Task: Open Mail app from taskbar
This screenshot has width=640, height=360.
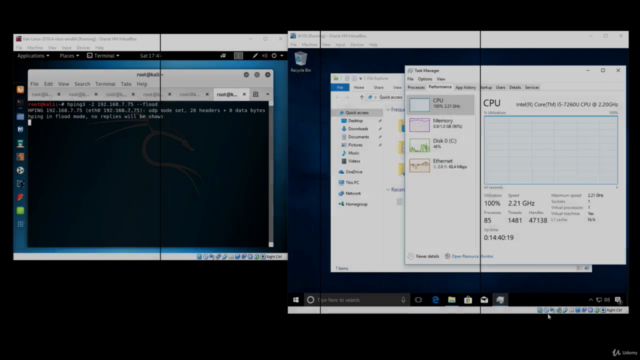Action: point(484,300)
